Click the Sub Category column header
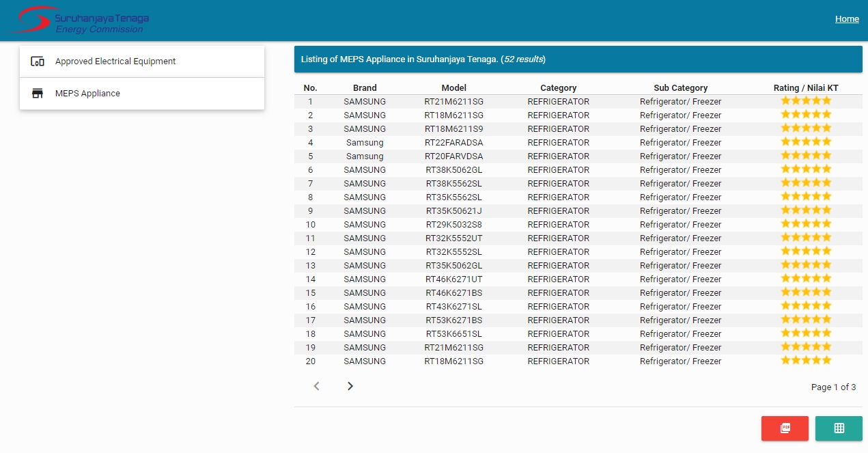The image size is (868, 453). (680, 88)
